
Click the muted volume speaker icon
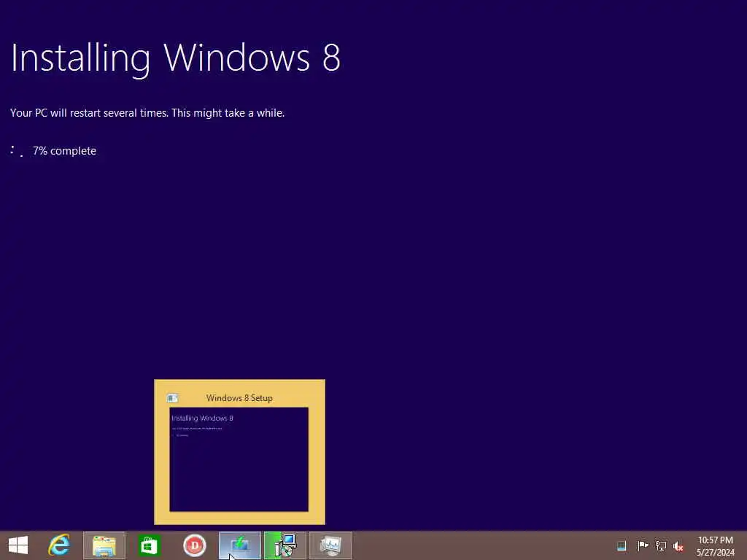coord(678,546)
